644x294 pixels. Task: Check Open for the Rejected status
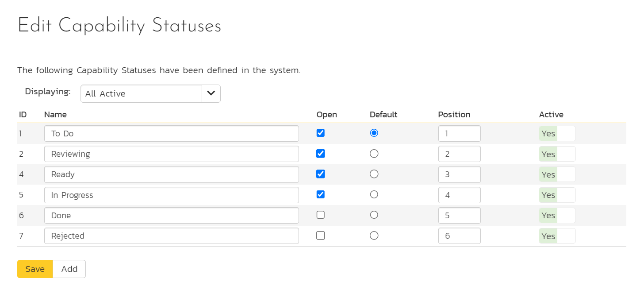(320, 236)
